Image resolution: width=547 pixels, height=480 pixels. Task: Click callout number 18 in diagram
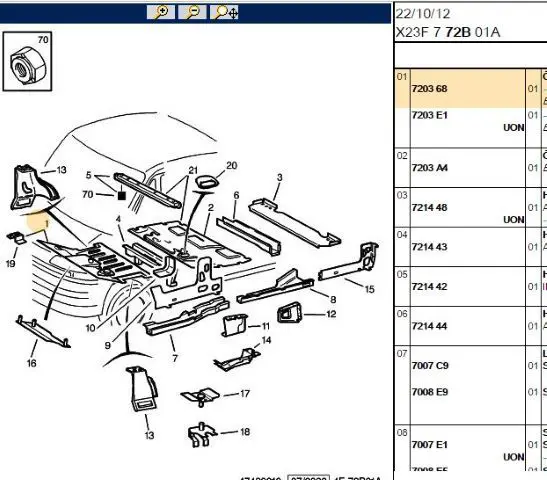click(245, 432)
